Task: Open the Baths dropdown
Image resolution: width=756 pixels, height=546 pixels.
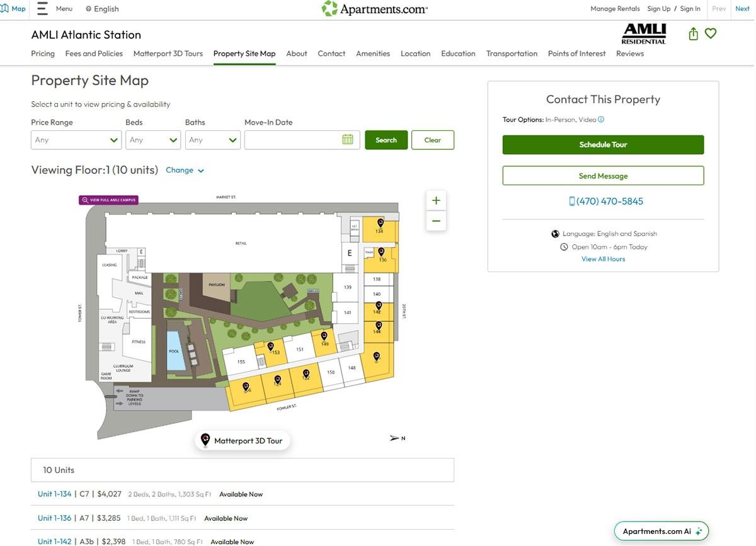Action: pyautogui.click(x=213, y=140)
